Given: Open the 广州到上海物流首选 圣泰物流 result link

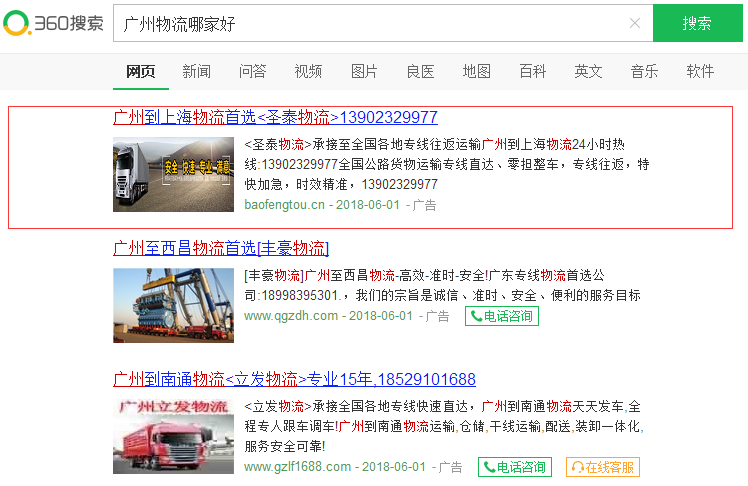Looking at the screenshot, I should (x=275, y=117).
